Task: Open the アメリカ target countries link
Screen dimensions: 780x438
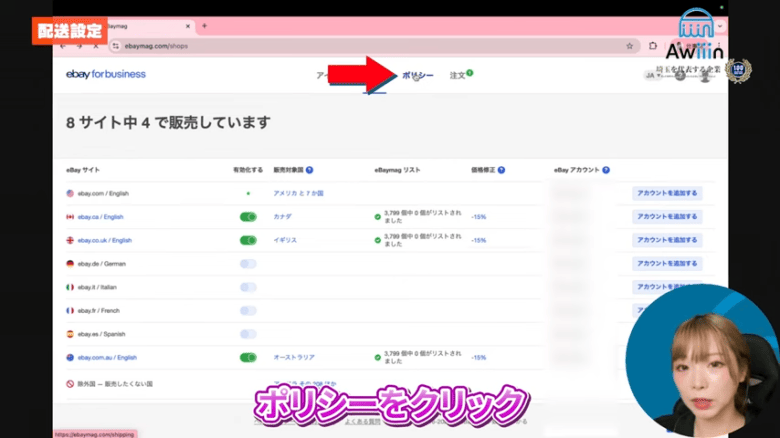Action: coord(293,193)
